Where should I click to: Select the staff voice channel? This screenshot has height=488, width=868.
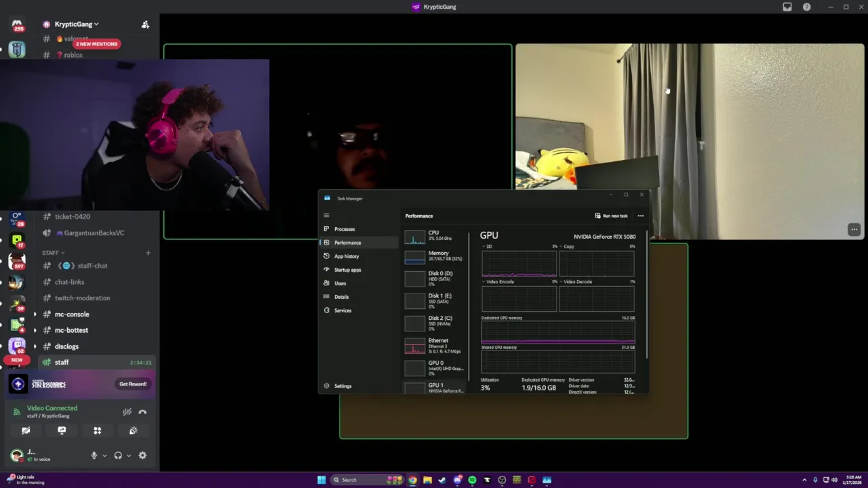pos(97,363)
